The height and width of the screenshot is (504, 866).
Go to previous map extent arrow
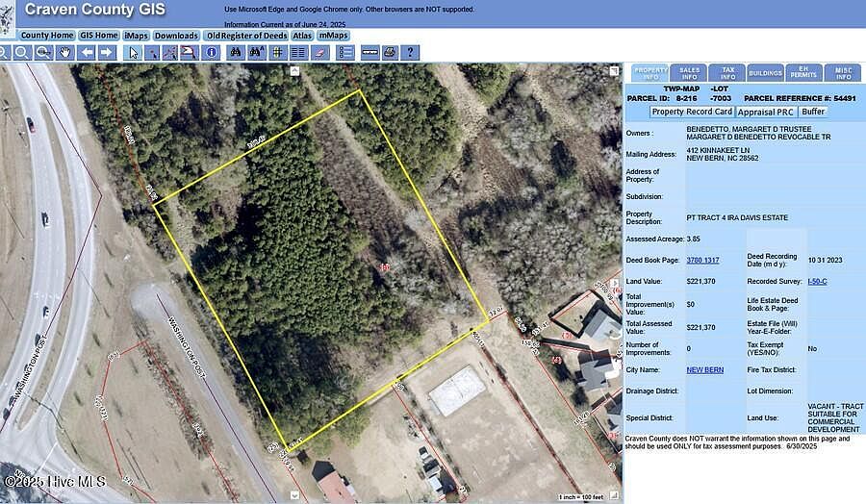coord(87,53)
